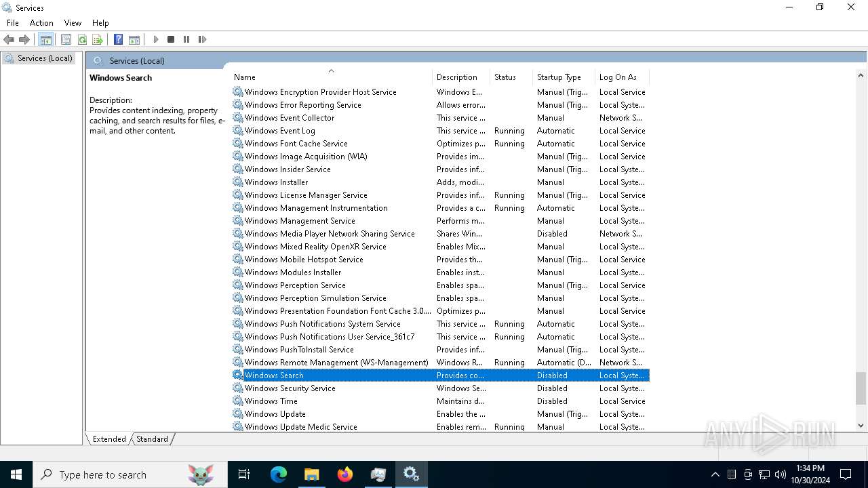868x488 pixels.
Task: Select Windows Mixed Reality OpenXR Service
Action: [x=440, y=247]
